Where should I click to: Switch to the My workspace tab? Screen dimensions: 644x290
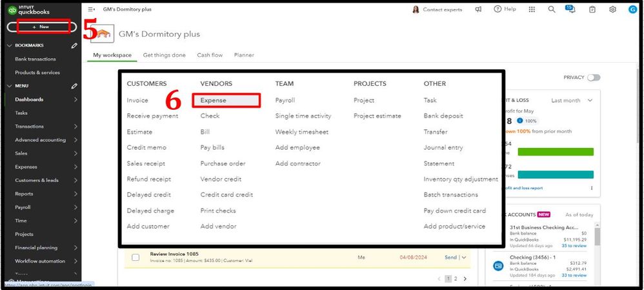(112, 55)
